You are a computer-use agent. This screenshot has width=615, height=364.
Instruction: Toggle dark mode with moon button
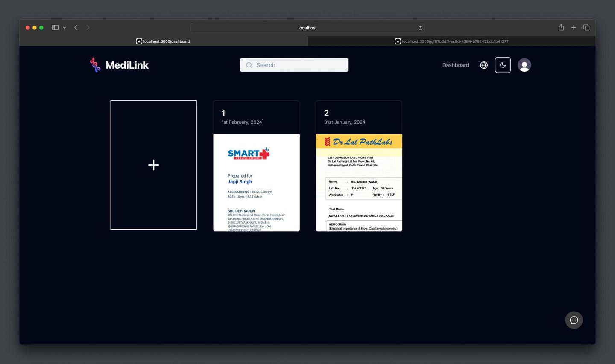click(503, 65)
